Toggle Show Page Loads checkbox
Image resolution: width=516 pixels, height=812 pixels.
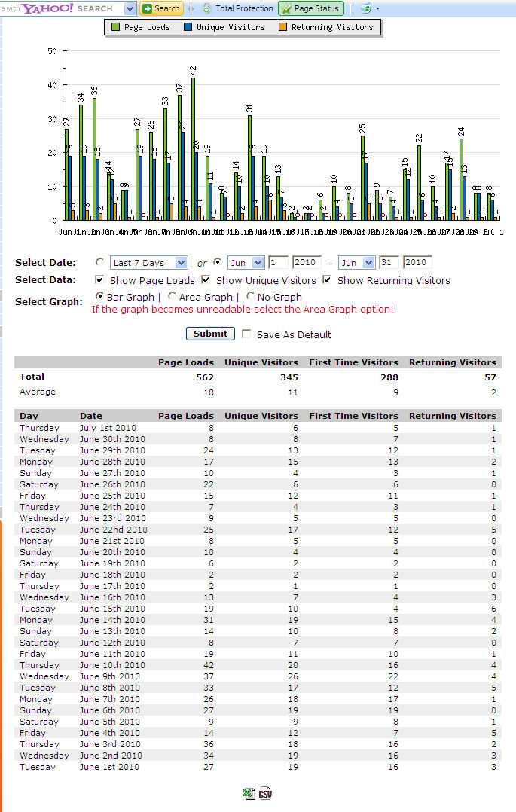(x=99, y=279)
